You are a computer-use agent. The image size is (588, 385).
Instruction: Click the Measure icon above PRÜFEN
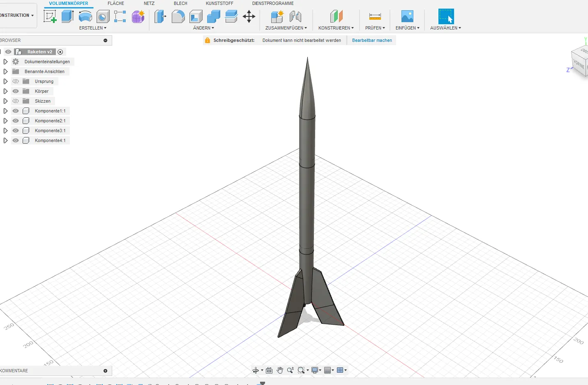[375, 16]
